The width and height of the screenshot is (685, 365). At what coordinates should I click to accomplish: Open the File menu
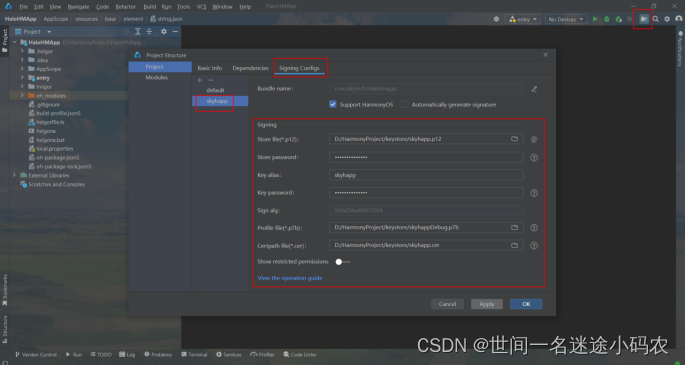24,7
